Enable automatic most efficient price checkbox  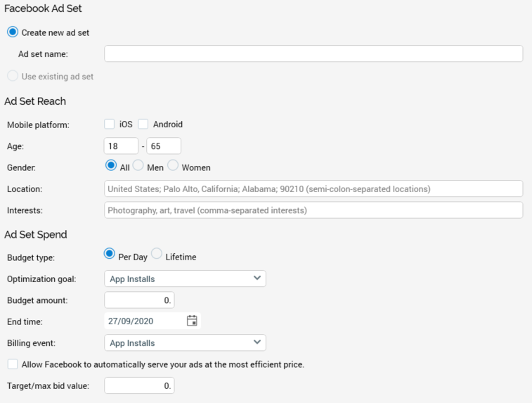coord(13,364)
